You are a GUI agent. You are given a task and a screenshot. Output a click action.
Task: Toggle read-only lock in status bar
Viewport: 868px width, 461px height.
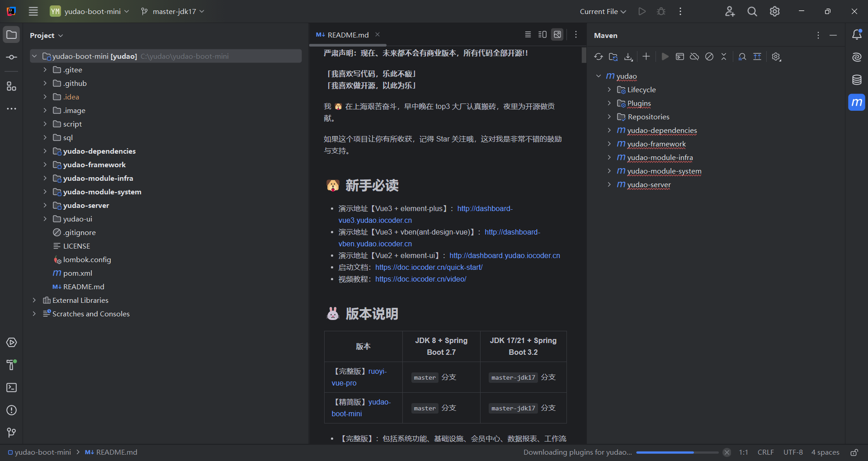pyautogui.click(x=854, y=452)
